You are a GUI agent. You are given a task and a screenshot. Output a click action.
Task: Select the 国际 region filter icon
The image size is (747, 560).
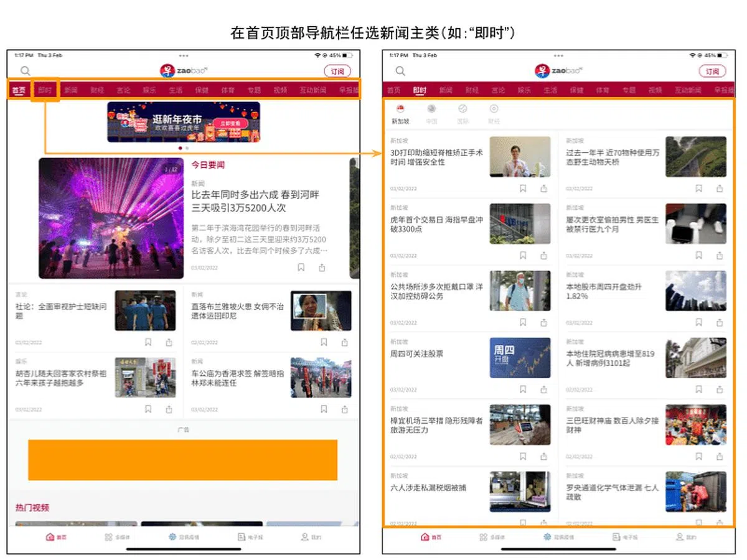(x=463, y=114)
